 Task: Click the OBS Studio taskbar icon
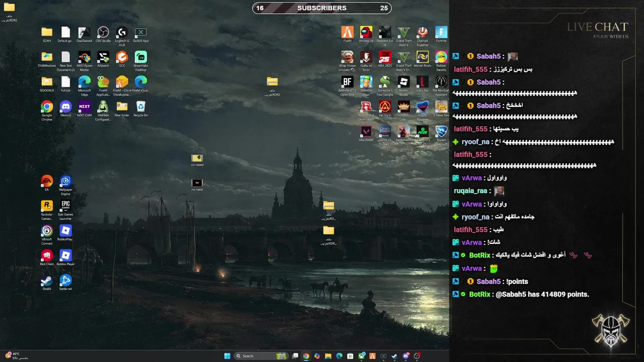[417, 356]
